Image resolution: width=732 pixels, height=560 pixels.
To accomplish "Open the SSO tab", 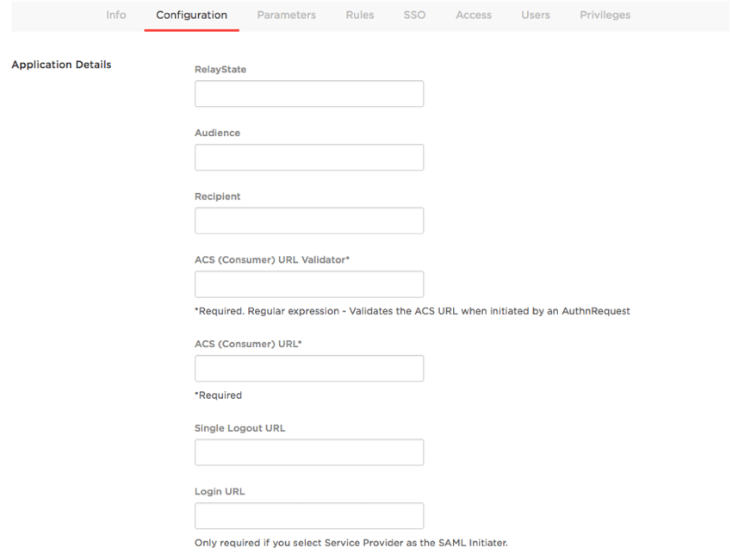I will tap(414, 15).
